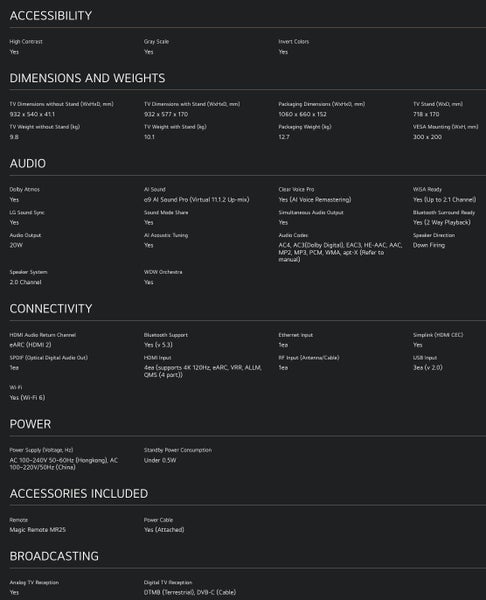This screenshot has width=486, height=600.
Task: Select the VESA Mounting 300 x 200 value
Action: [427, 137]
